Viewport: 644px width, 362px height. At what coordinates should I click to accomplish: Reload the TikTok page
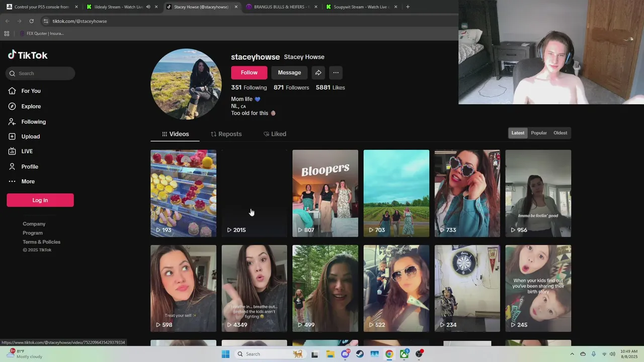(31, 21)
